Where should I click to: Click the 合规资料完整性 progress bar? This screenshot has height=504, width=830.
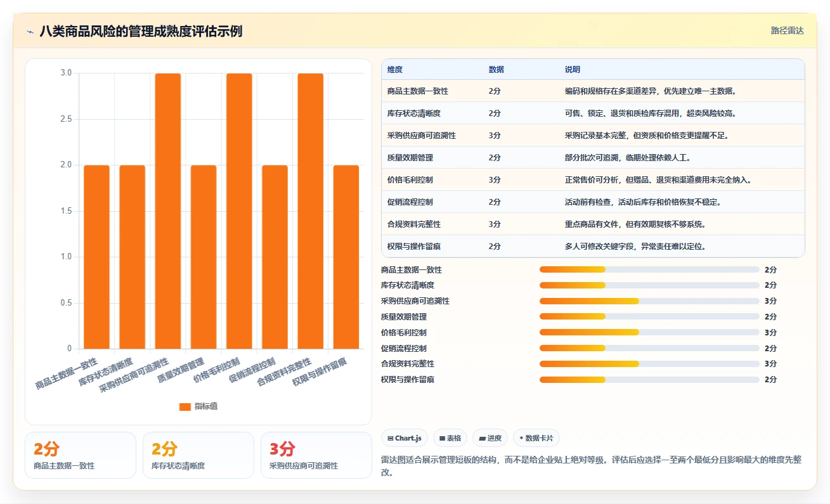(649, 364)
